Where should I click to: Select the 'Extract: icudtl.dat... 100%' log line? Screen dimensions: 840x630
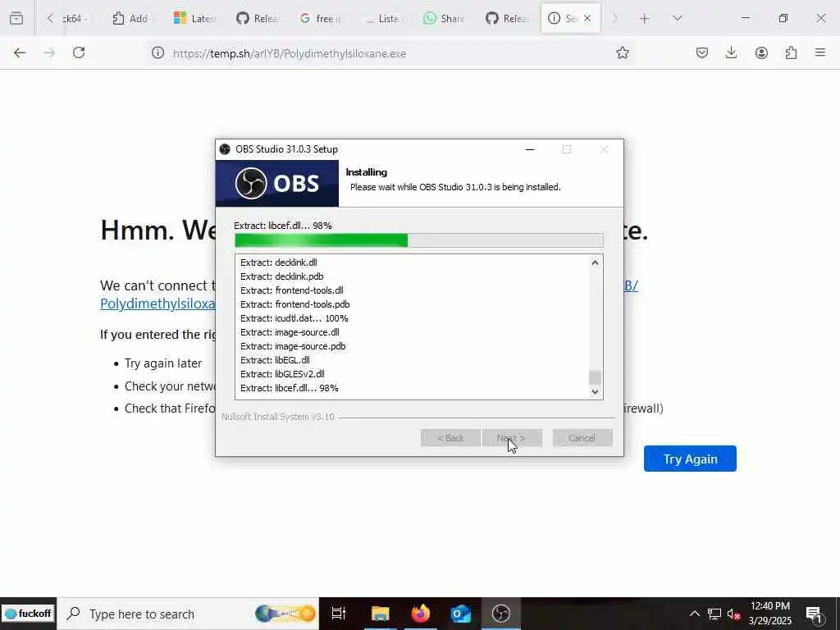click(294, 318)
